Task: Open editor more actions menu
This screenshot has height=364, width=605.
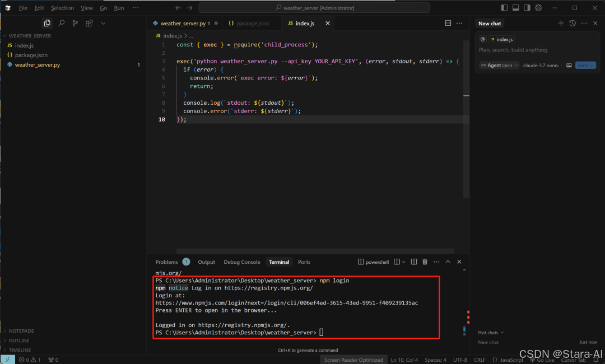Action: 459,23
